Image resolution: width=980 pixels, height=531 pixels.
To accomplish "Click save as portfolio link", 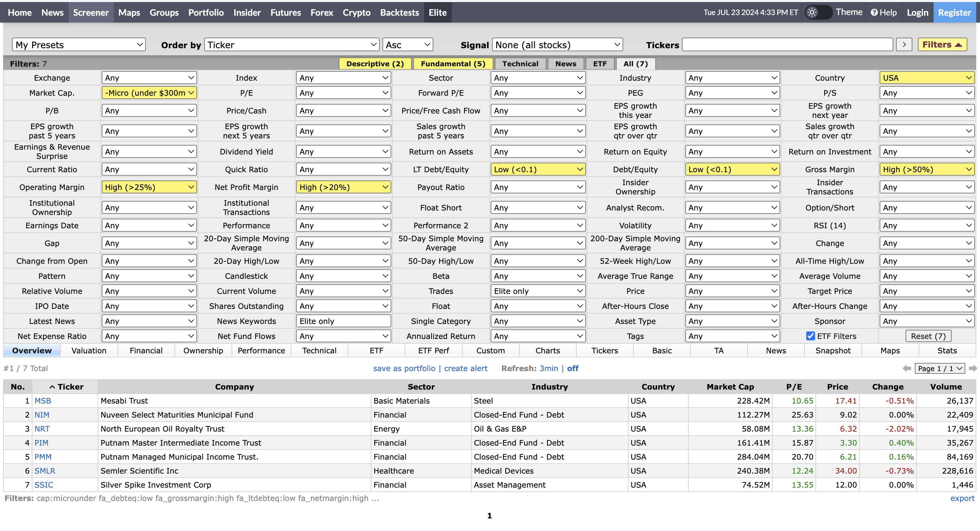I will (404, 368).
